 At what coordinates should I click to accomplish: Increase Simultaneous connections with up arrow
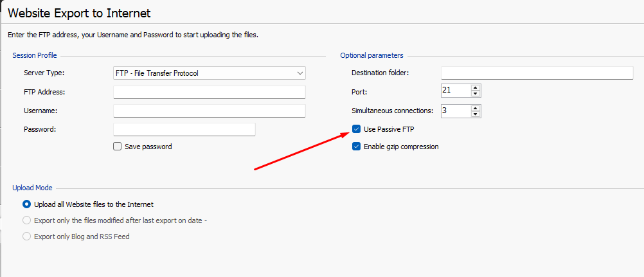coord(476,107)
